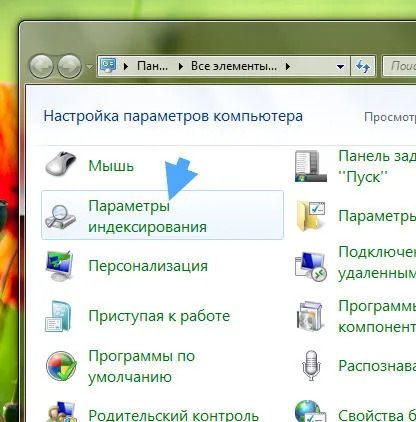Expand the arrow before Пан... breadcrumb

(126, 66)
